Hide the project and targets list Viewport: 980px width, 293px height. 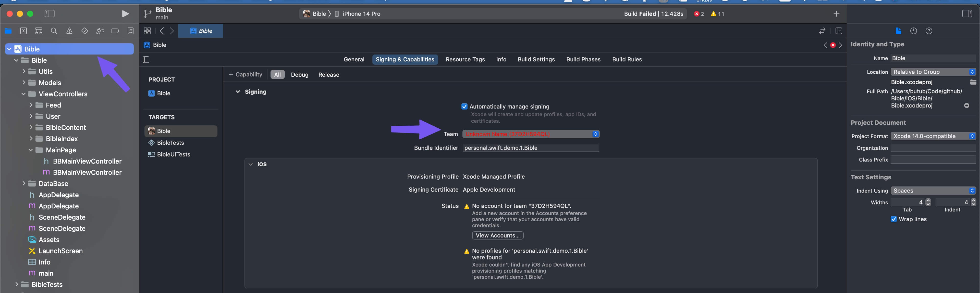click(x=146, y=59)
